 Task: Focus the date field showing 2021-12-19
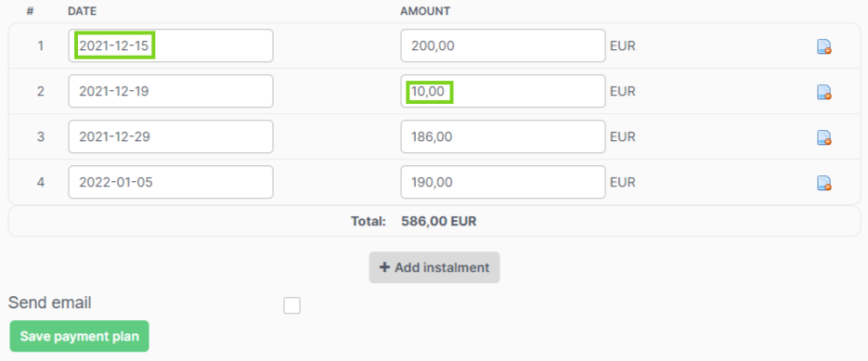click(171, 91)
